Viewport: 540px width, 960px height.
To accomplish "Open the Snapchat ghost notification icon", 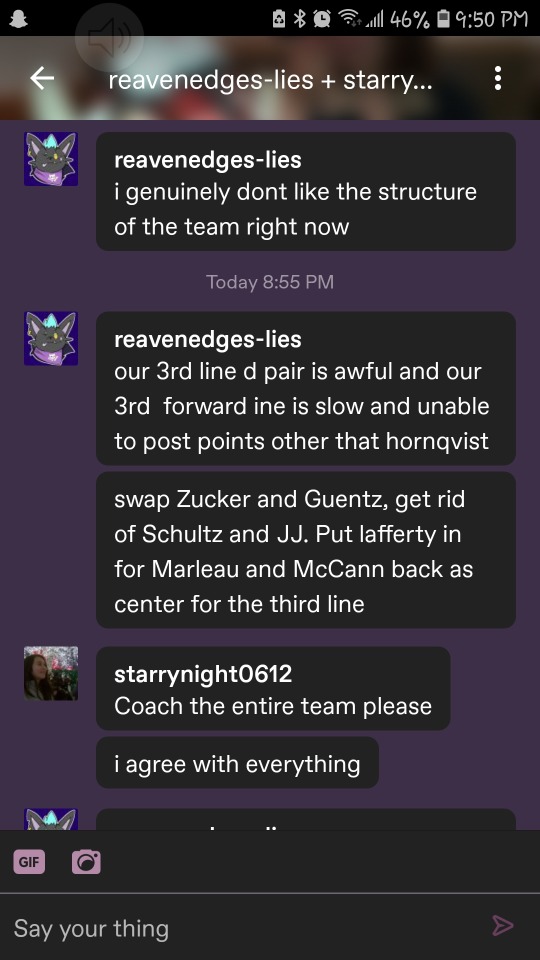I will click(20, 18).
